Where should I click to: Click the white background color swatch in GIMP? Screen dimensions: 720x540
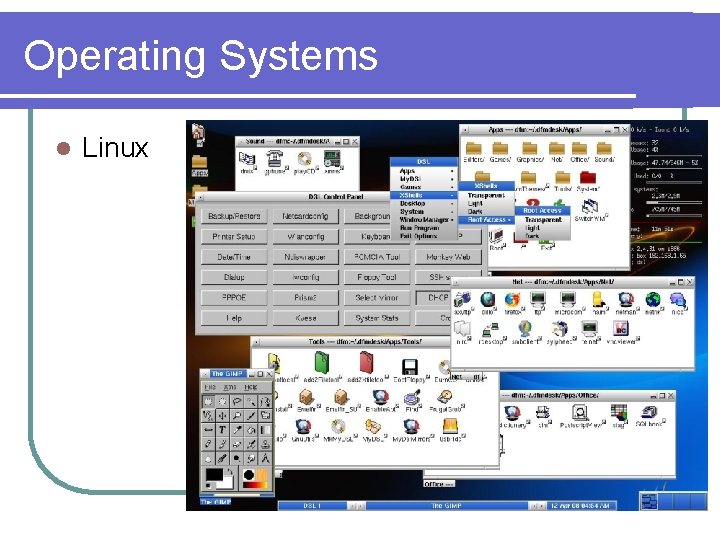click(x=228, y=484)
